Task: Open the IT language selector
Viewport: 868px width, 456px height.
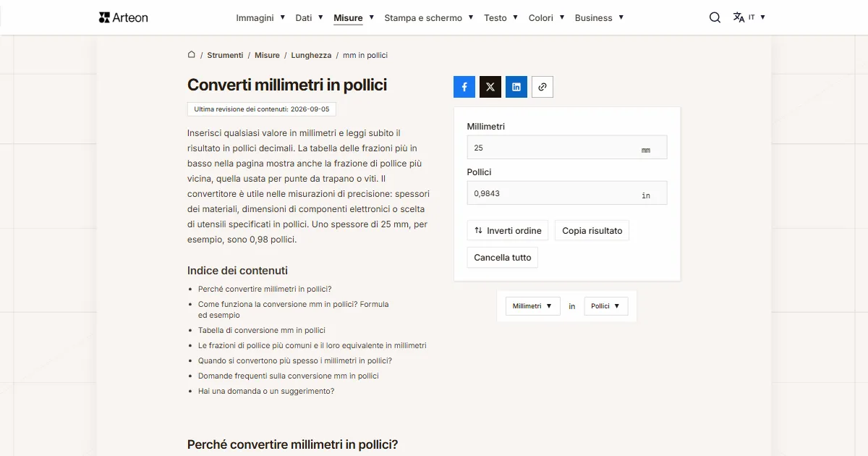Action: [x=757, y=17]
